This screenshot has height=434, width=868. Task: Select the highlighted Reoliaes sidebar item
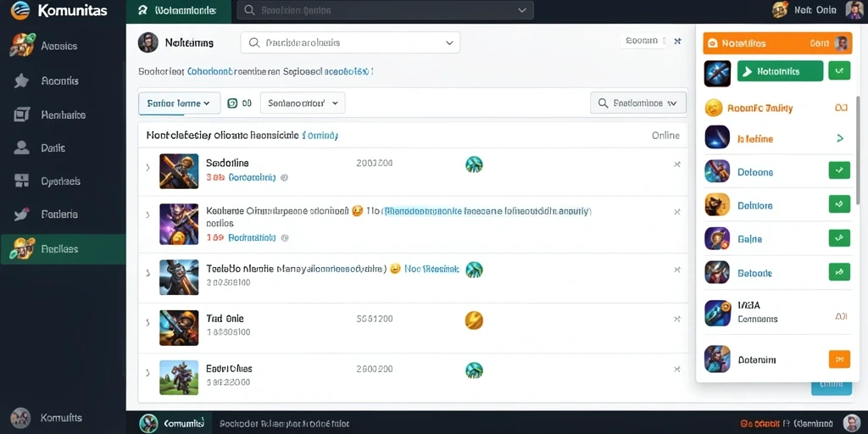point(63,249)
